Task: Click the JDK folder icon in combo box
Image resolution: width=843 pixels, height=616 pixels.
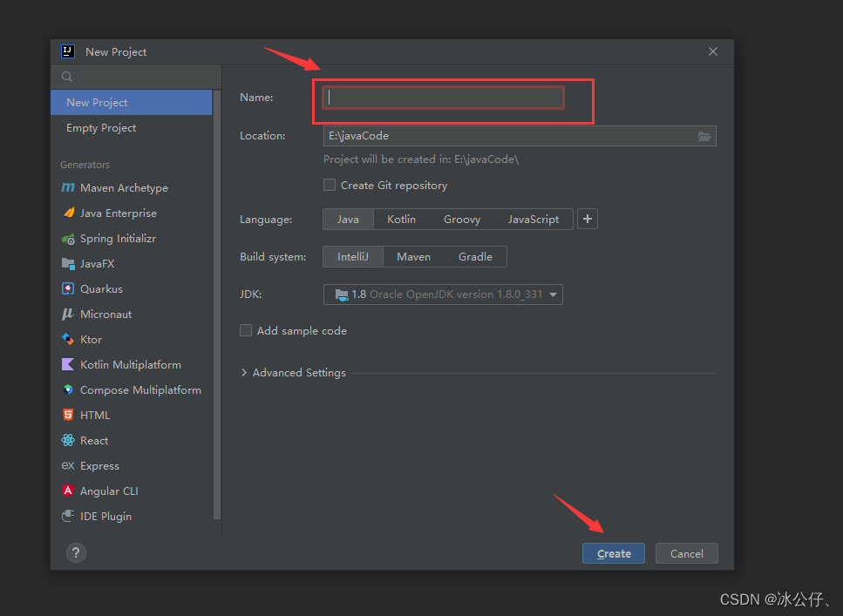Action: [x=342, y=294]
